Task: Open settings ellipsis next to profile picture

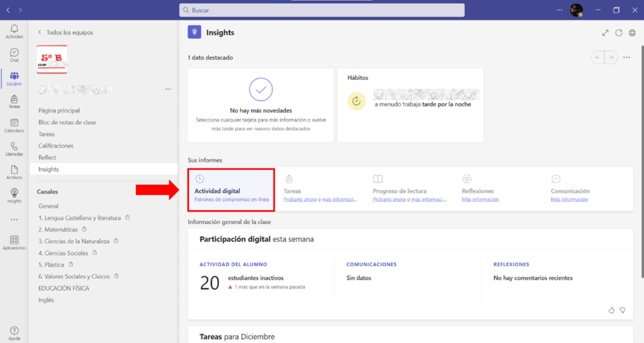Action: (559, 10)
